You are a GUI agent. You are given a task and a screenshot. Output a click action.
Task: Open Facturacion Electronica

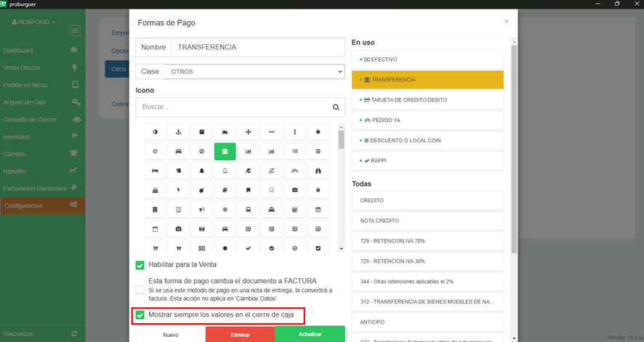41,188
